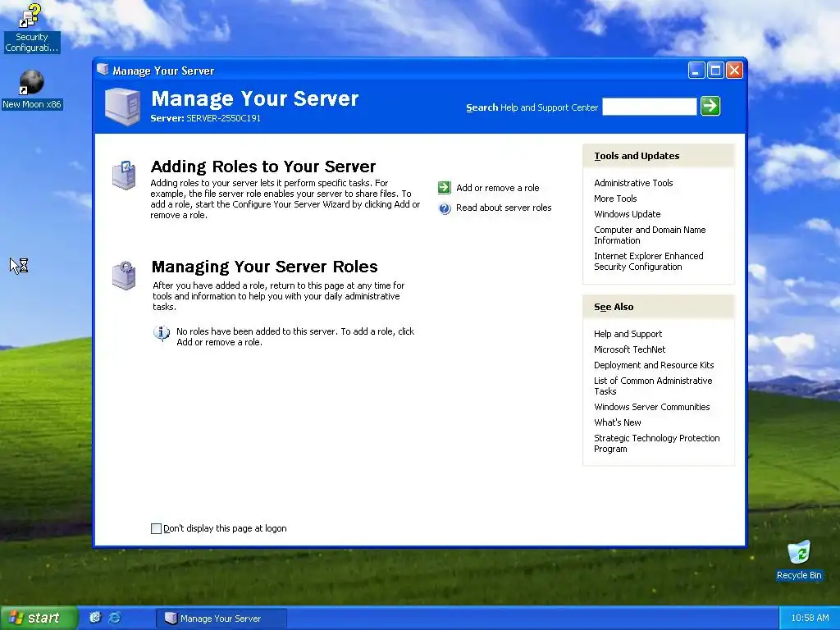
Task: Maximize the Manage Your Server window
Action: coord(715,71)
